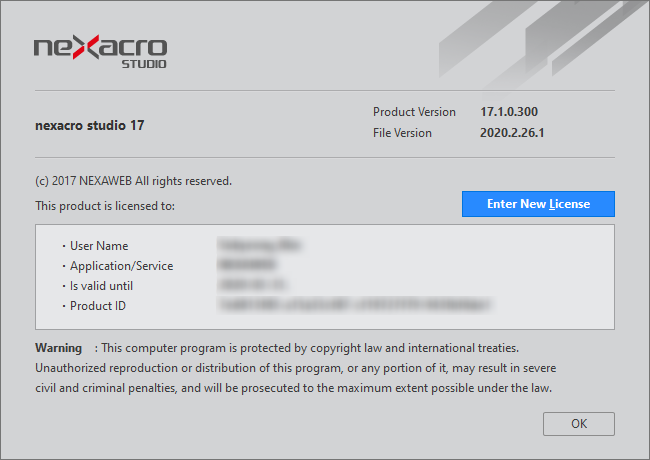The image size is (650, 460).
Task: Click the Application/Service label
Action: [121, 266]
